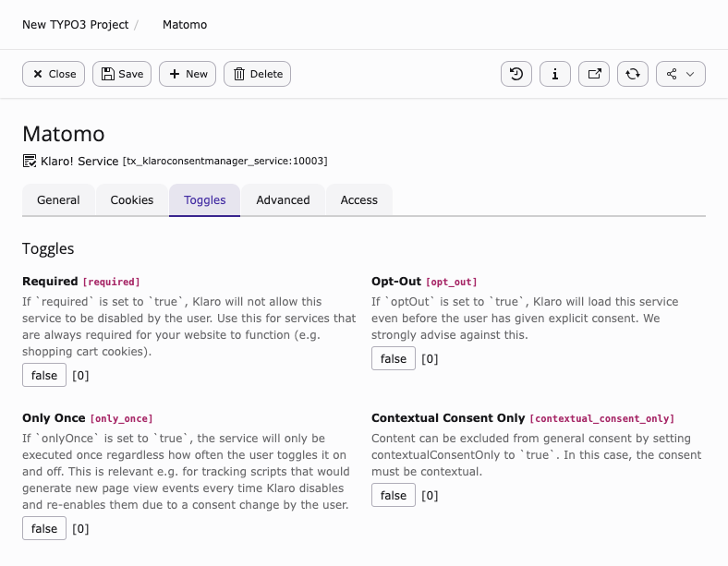The width and height of the screenshot is (728, 566).
Task: Open the record history icon
Action: (x=516, y=74)
